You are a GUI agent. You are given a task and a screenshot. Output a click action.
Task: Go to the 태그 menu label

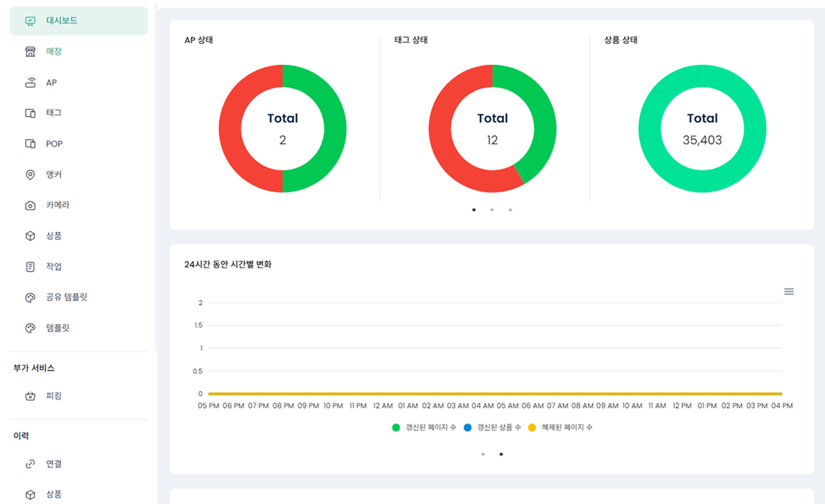coord(54,113)
